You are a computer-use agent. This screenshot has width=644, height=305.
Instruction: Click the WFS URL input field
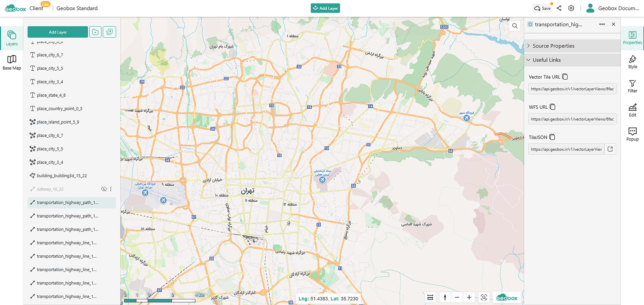click(572, 119)
